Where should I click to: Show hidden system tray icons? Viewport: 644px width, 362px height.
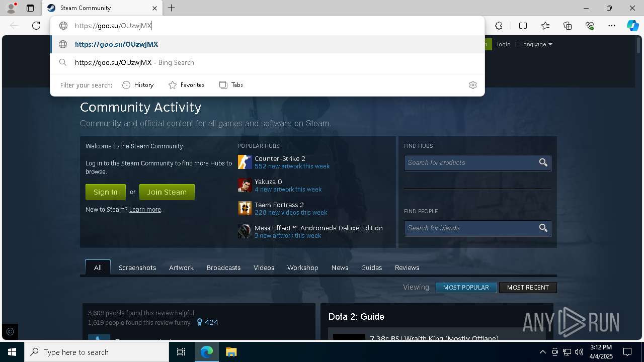[x=542, y=352]
